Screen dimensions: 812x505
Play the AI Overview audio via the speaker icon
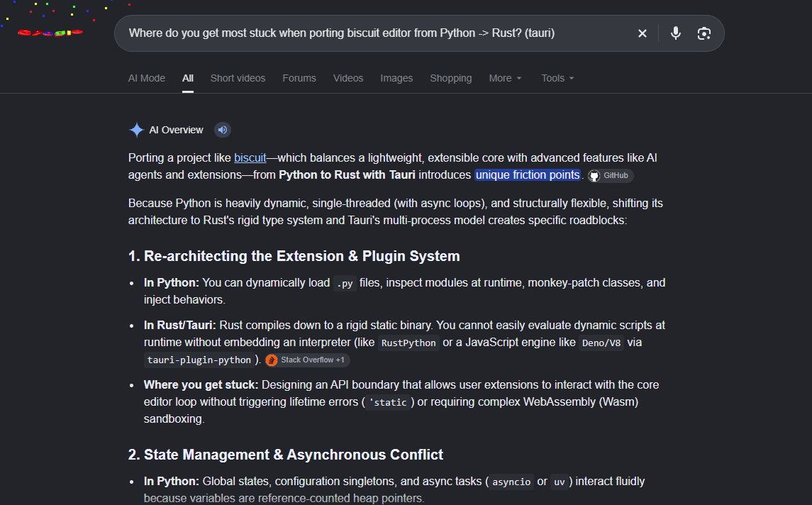click(223, 130)
